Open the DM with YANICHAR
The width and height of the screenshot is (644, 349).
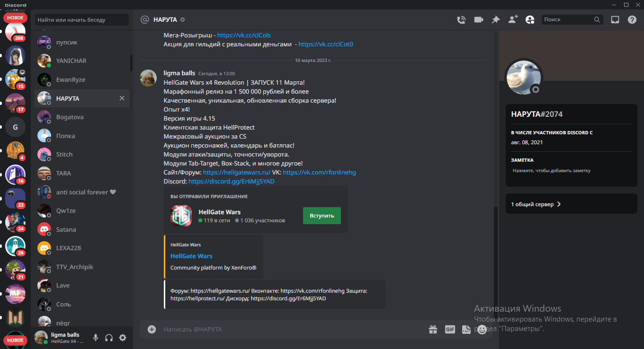[x=82, y=61]
